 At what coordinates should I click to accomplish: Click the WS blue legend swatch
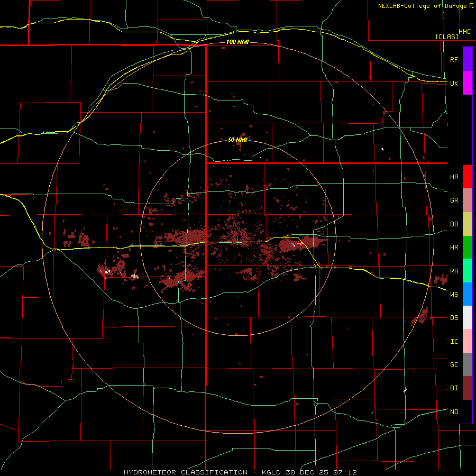tap(467, 294)
